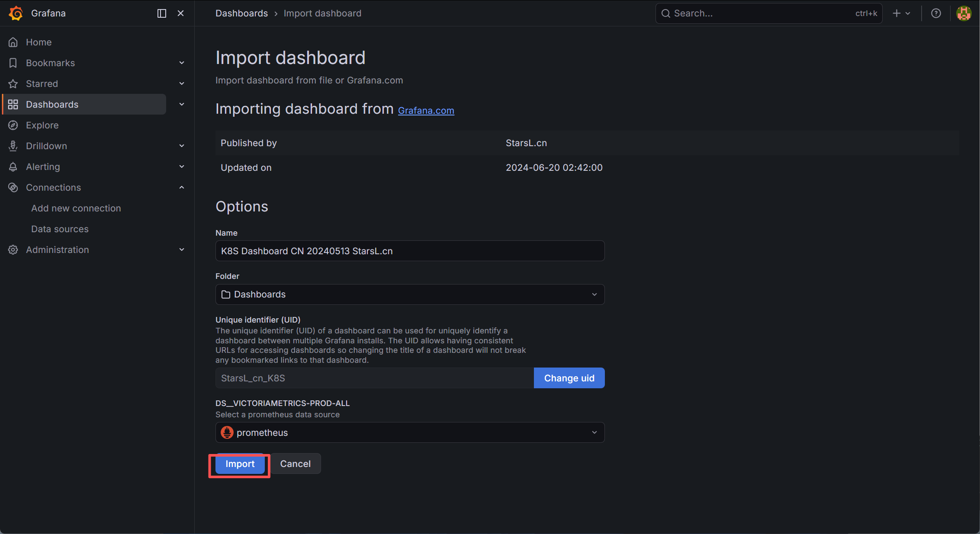Open Bookmarks menu item

click(51, 63)
